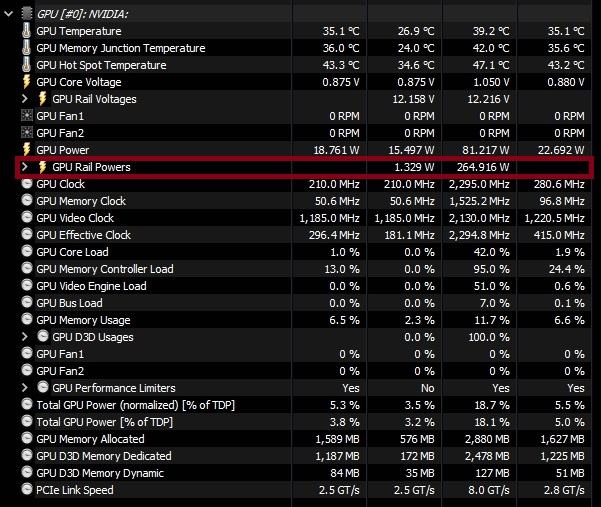The image size is (601, 507).
Task: Click the GPU Clock round icon
Action: (26, 184)
